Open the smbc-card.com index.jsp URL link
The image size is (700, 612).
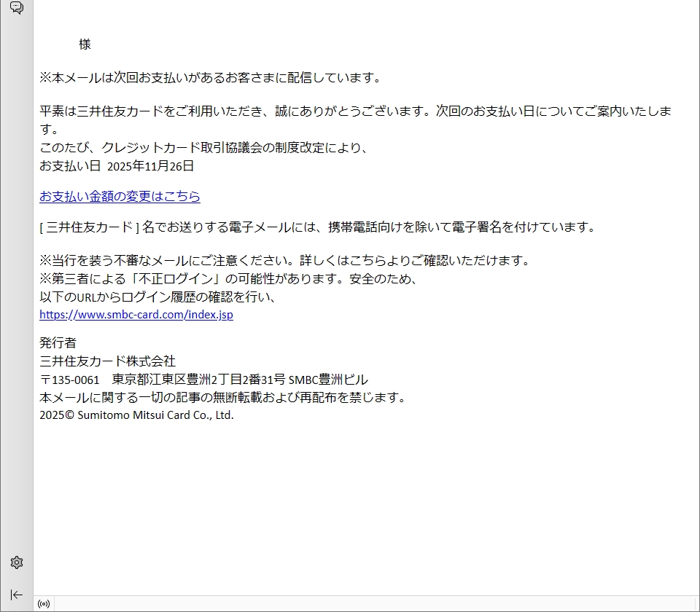(x=136, y=315)
